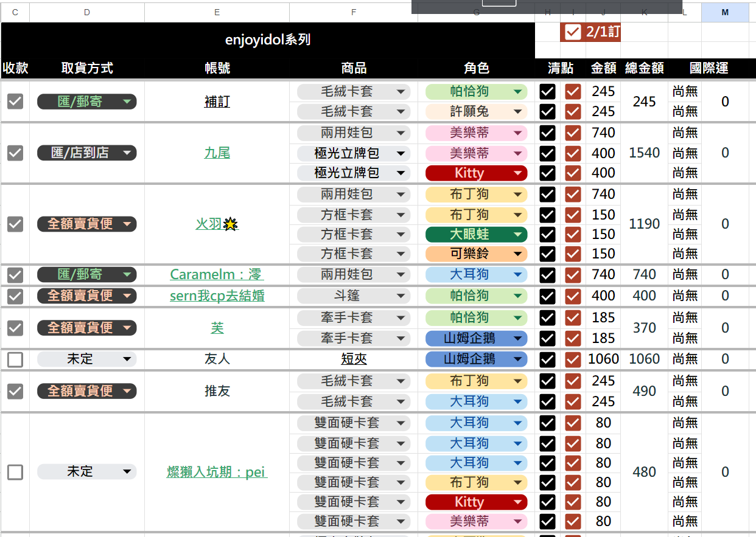Select column E header
This screenshot has height=537, width=756.
point(217,12)
